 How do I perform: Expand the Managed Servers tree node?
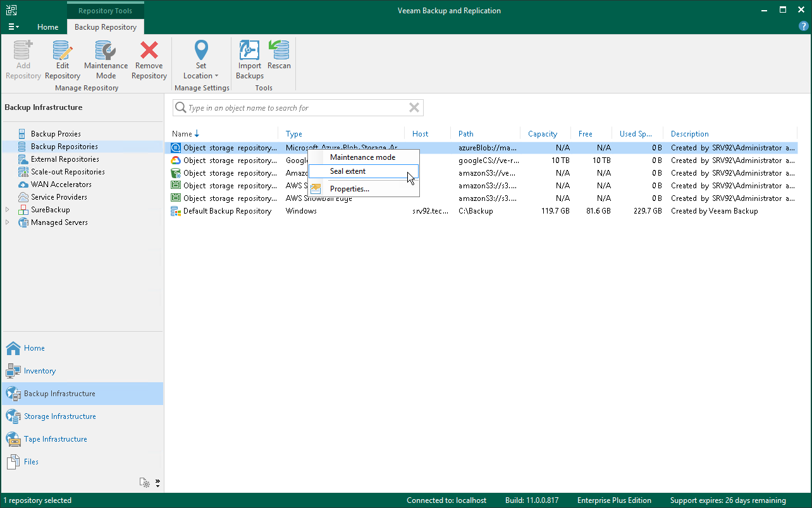click(8, 222)
